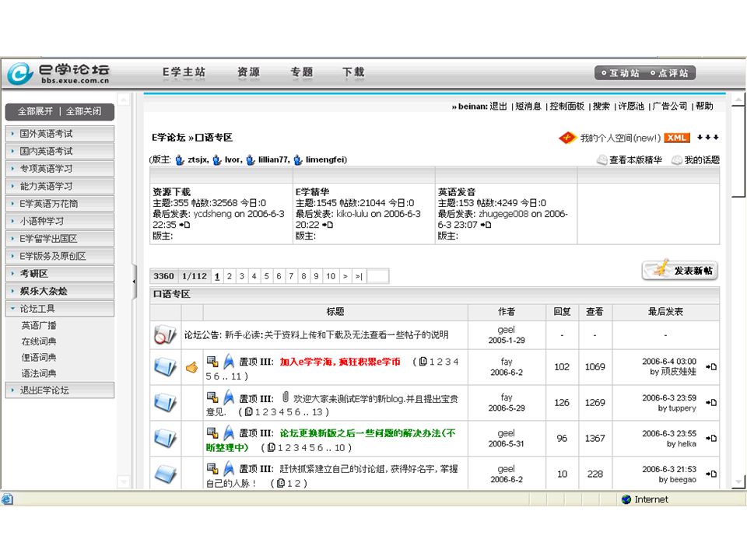Go to last page arrow in pagination
747x560 pixels.
coord(359,276)
